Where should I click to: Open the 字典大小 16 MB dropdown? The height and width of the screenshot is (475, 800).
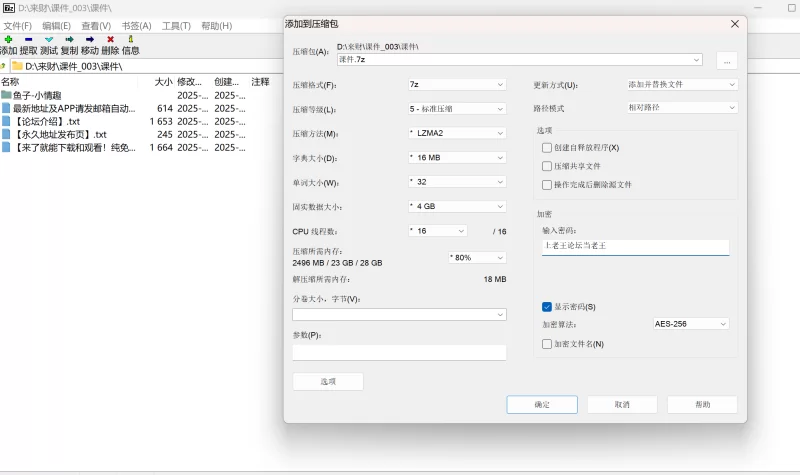click(457, 158)
